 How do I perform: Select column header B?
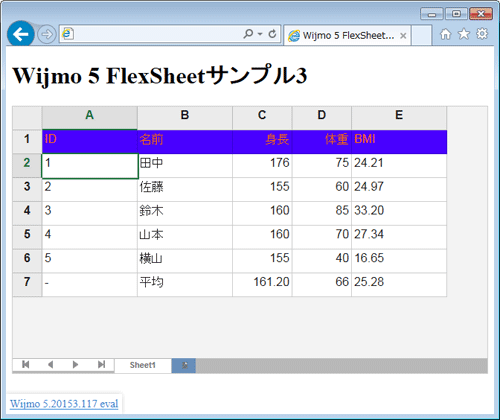click(185, 118)
